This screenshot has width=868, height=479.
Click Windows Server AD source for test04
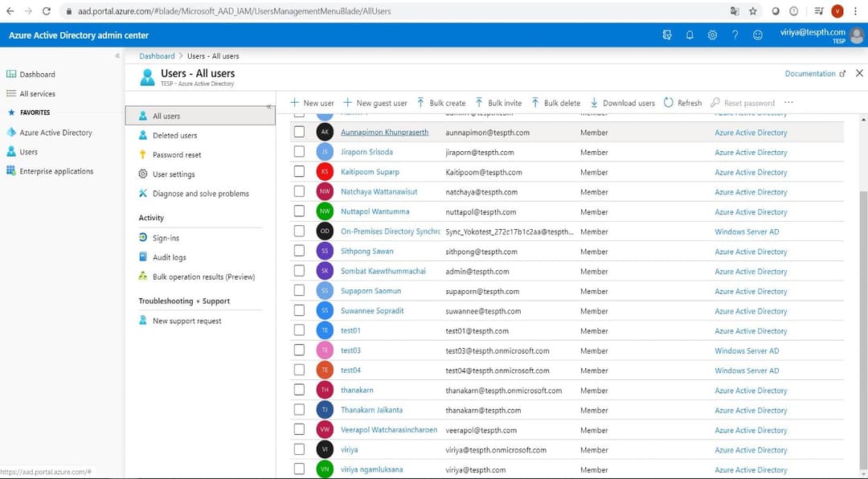coord(747,371)
